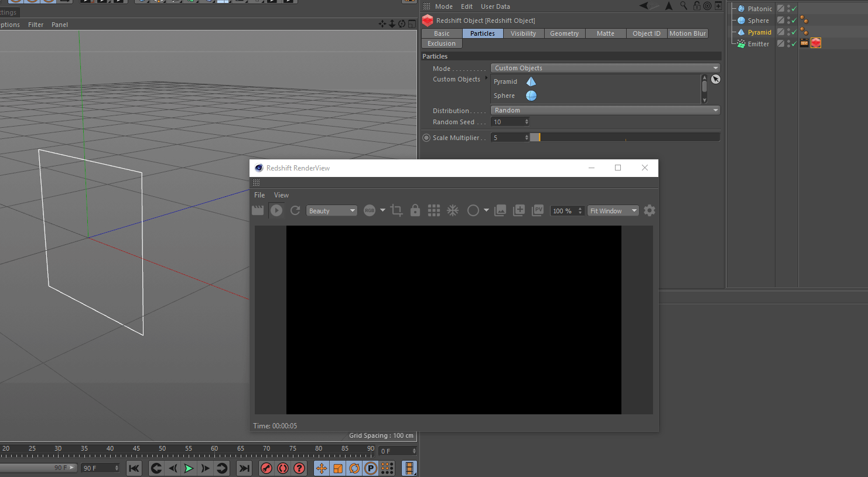This screenshot has width=868, height=477.
Task: Open the Mode dropdown set to Custom Objects
Action: (x=605, y=68)
